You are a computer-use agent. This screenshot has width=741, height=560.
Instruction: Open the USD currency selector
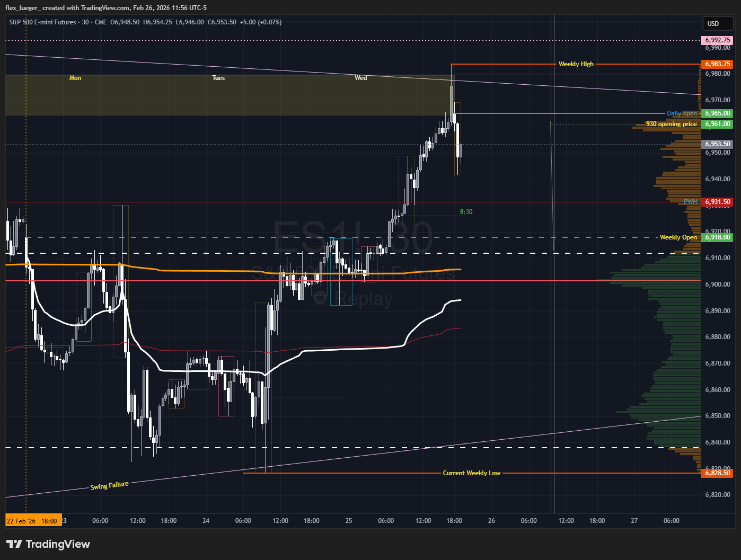coord(717,23)
